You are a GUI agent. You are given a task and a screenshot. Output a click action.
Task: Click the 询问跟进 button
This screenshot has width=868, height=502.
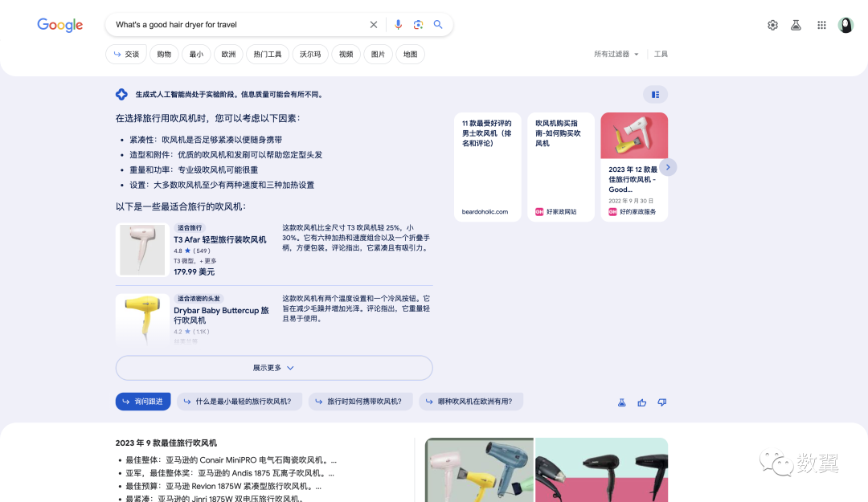143,402
